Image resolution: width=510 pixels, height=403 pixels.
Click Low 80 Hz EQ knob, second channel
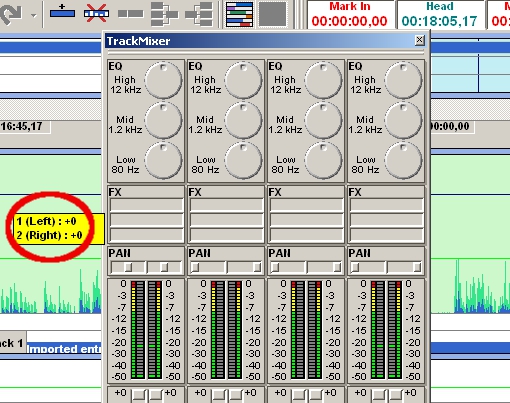(243, 160)
